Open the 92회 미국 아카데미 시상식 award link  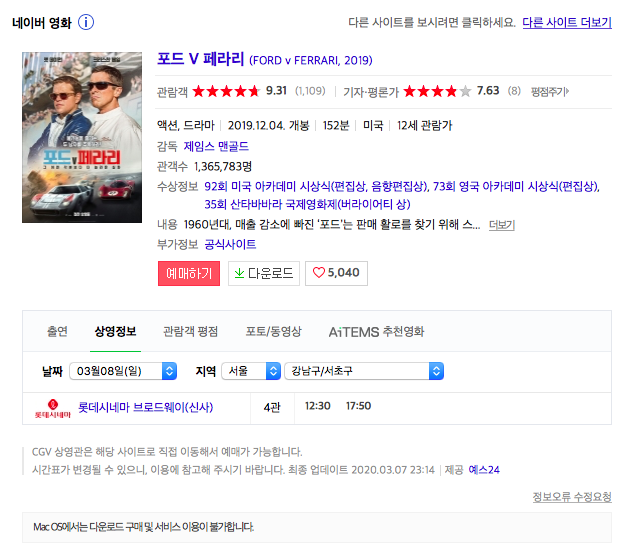point(316,186)
